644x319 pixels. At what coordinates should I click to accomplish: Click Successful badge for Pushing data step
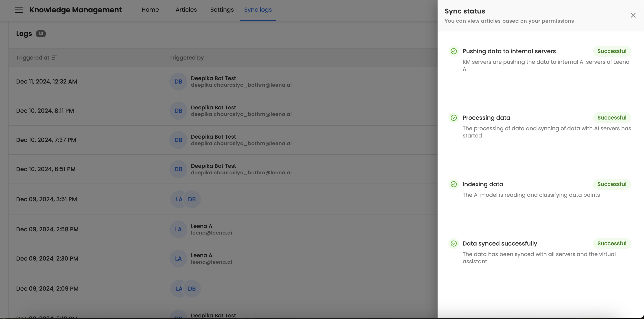[x=611, y=51]
